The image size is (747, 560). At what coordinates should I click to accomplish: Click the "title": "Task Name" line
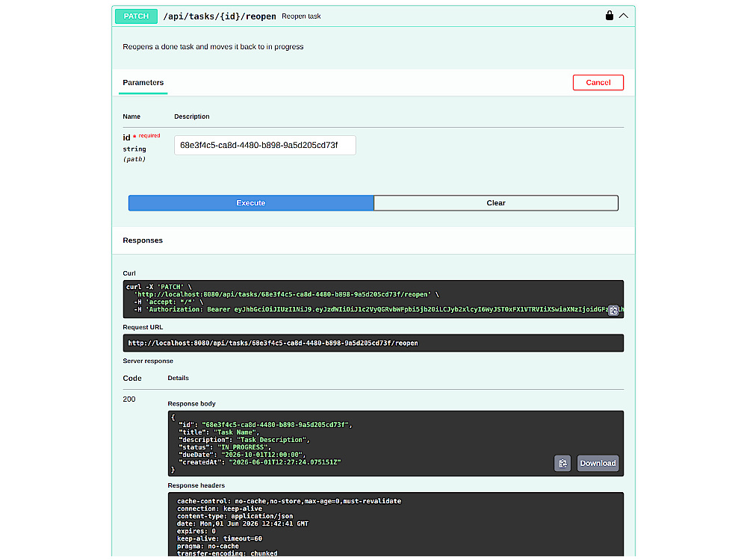click(x=219, y=432)
